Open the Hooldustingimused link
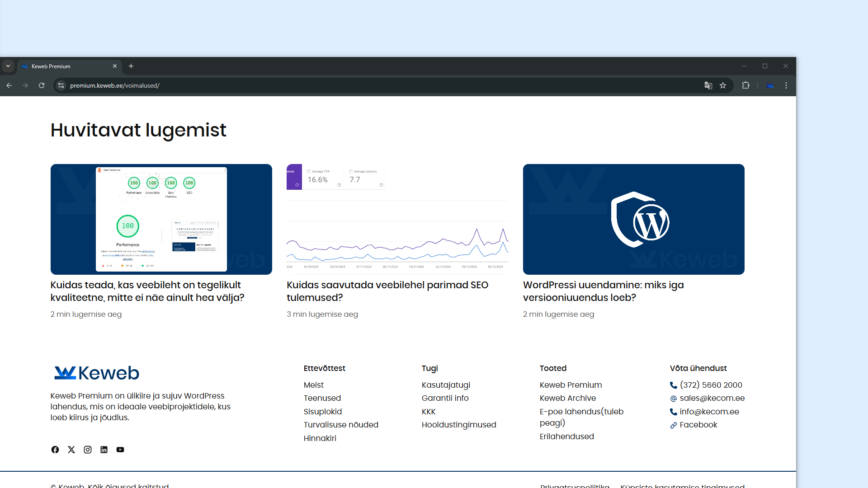This screenshot has width=868, height=488. pyautogui.click(x=459, y=425)
